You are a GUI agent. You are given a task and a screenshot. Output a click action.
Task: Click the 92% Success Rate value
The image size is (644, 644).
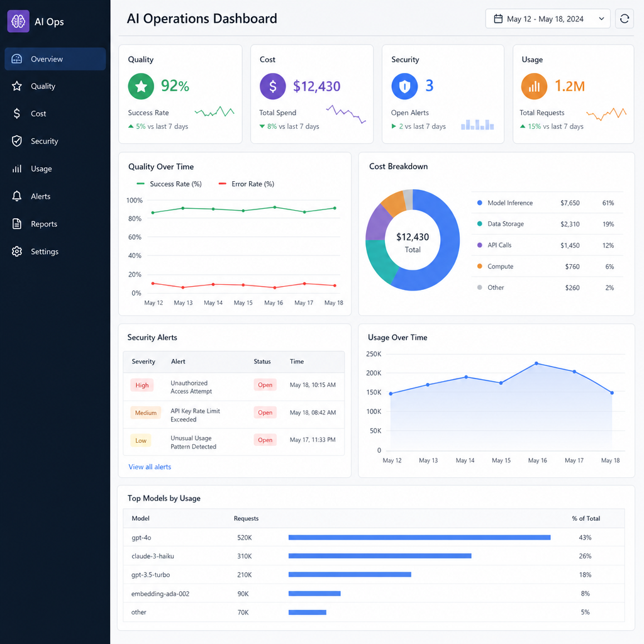(x=175, y=86)
